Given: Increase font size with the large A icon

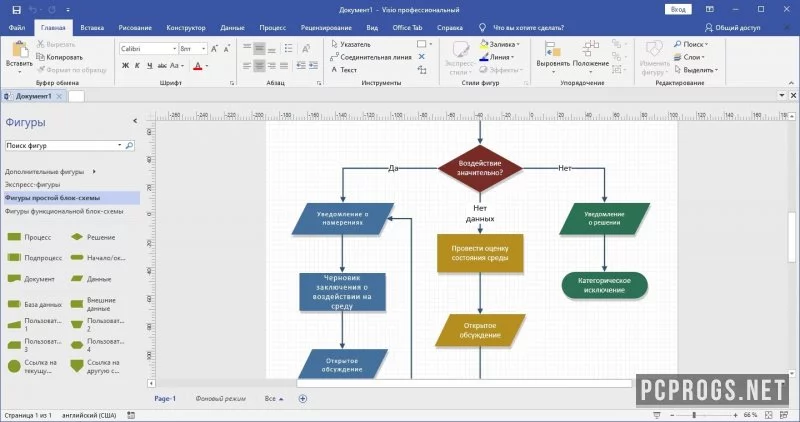Looking at the screenshot, I should [x=214, y=48].
